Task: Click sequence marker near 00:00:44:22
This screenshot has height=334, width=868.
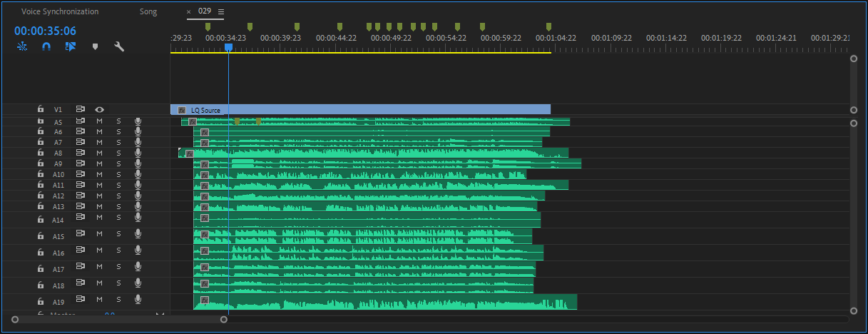Action: (x=339, y=27)
